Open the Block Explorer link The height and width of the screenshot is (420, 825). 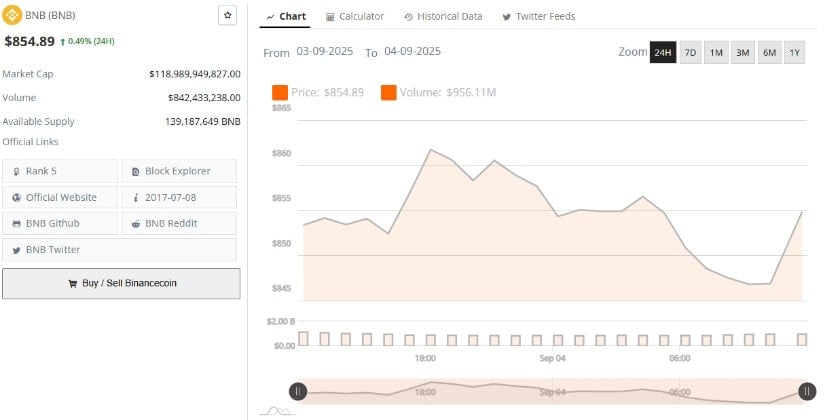click(x=179, y=171)
